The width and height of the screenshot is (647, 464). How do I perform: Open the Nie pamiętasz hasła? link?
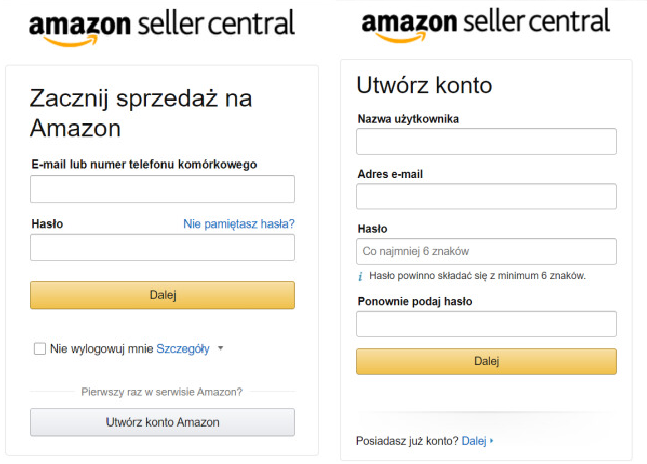tap(239, 224)
